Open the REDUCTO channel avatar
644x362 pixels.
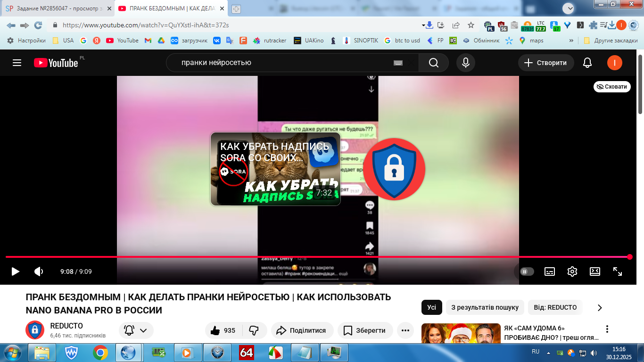35,330
